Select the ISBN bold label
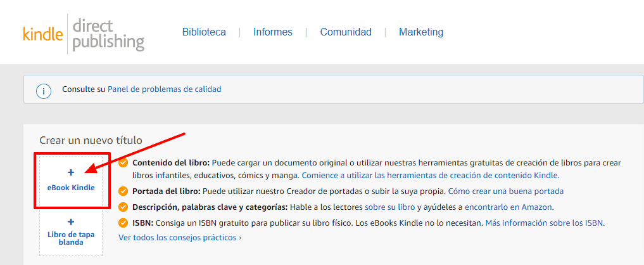The image size is (644, 265). [143, 223]
